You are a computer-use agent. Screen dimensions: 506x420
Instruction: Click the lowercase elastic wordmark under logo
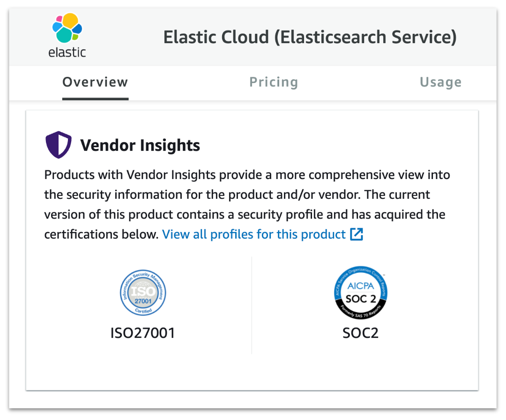click(67, 52)
